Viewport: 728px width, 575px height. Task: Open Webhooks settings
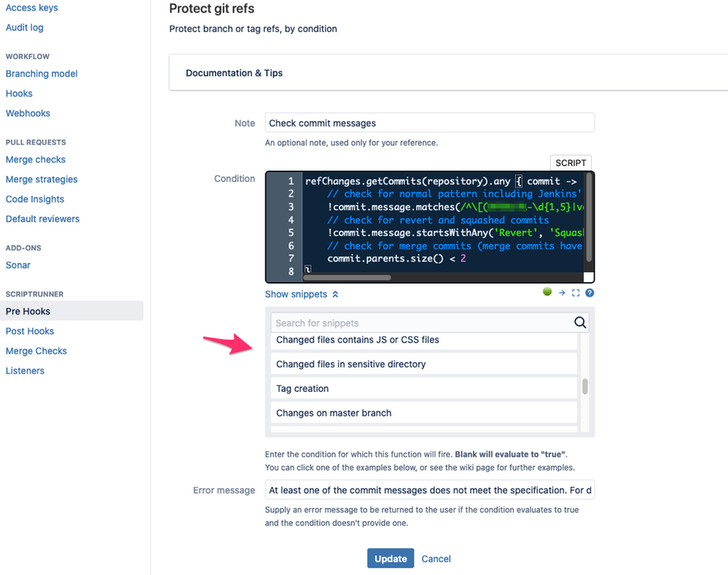coord(28,114)
